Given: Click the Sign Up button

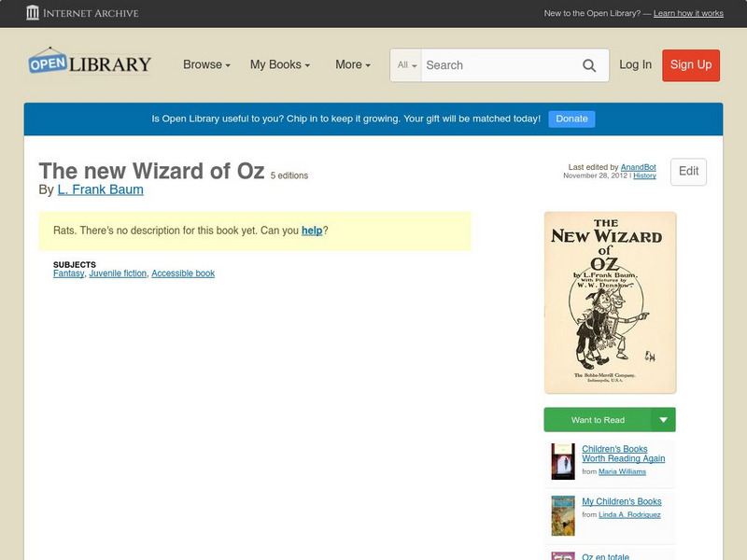Looking at the screenshot, I should (690, 65).
